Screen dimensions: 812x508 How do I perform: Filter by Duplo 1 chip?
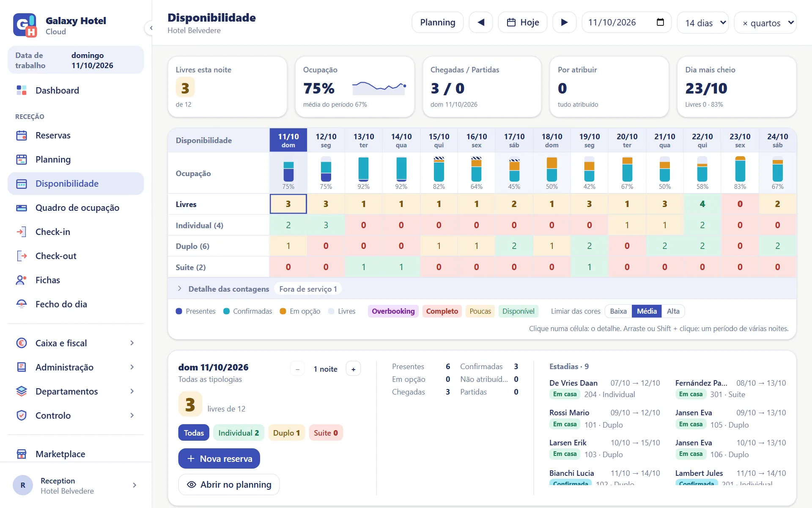click(286, 433)
